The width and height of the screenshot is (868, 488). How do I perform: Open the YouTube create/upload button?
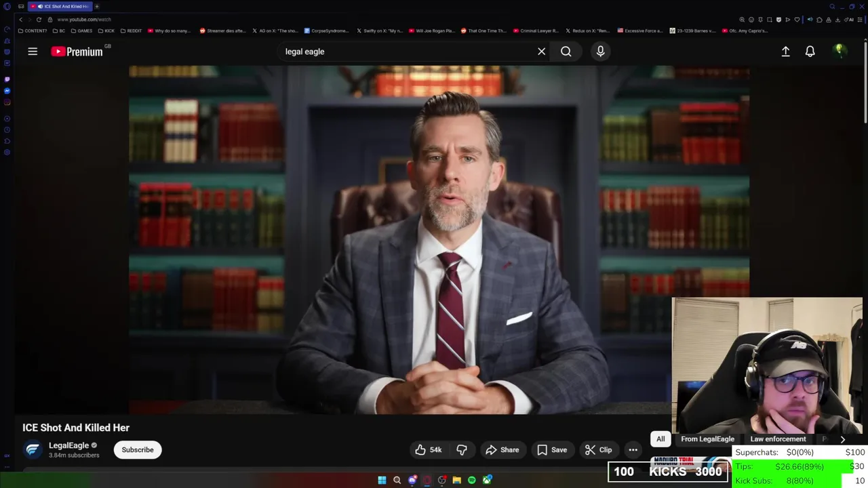pyautogui.click(x=785, y=52)
